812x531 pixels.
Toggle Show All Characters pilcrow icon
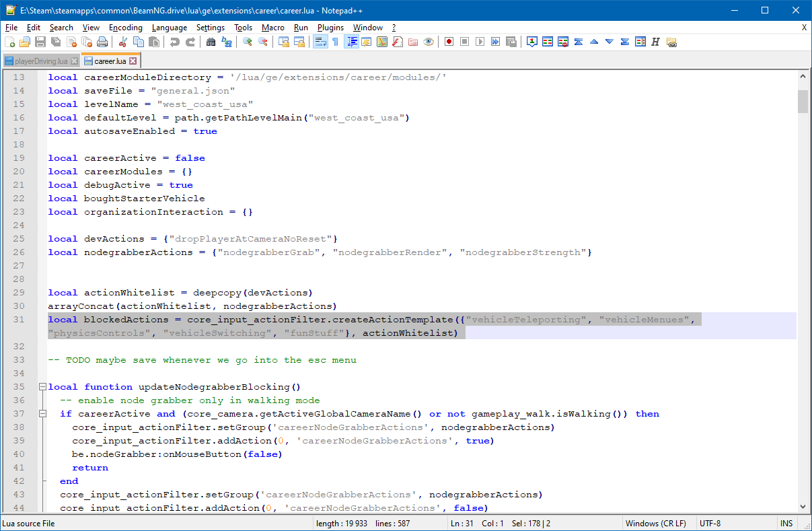[336, 42]
